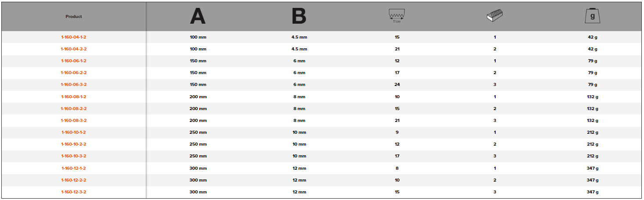
Task: Click the dimension B column header
Action: click(x=299, y=16)
